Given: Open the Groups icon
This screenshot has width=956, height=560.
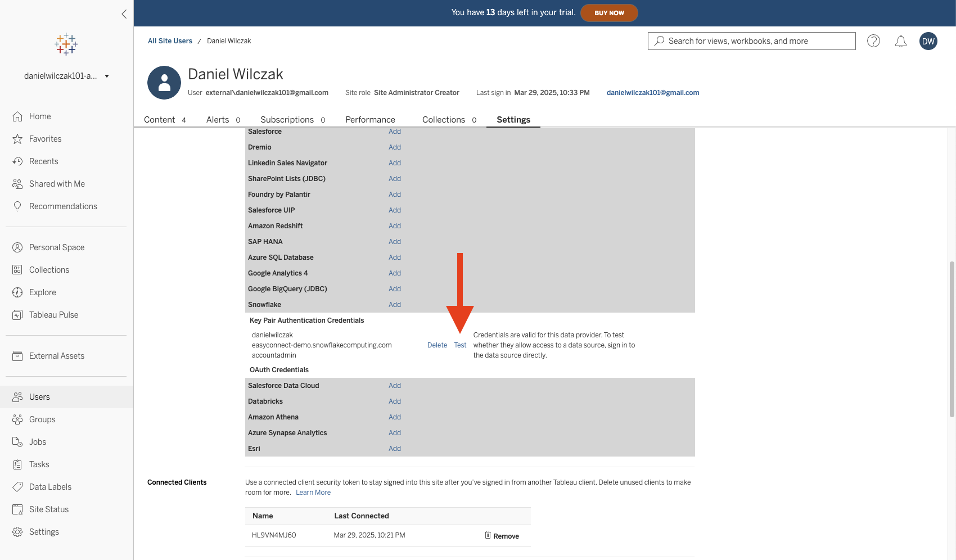Looking at the screenshot, I should pos(17,419).
